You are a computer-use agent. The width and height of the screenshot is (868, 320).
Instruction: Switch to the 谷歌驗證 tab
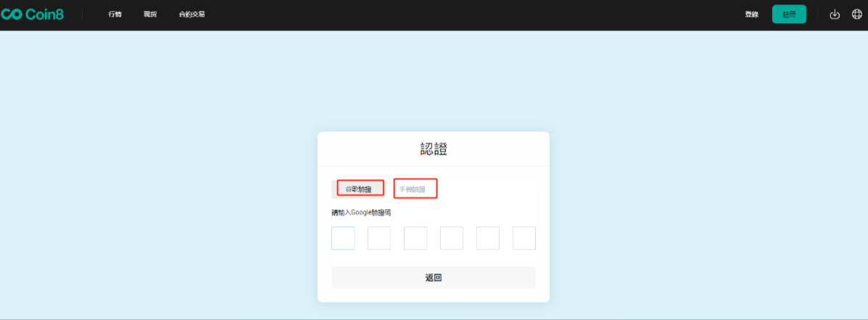click(x=358, y=189)
